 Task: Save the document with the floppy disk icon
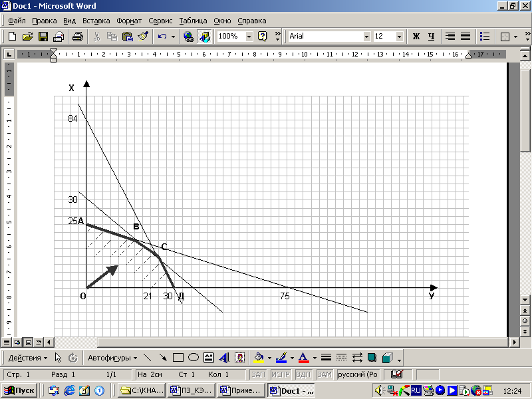43,37
